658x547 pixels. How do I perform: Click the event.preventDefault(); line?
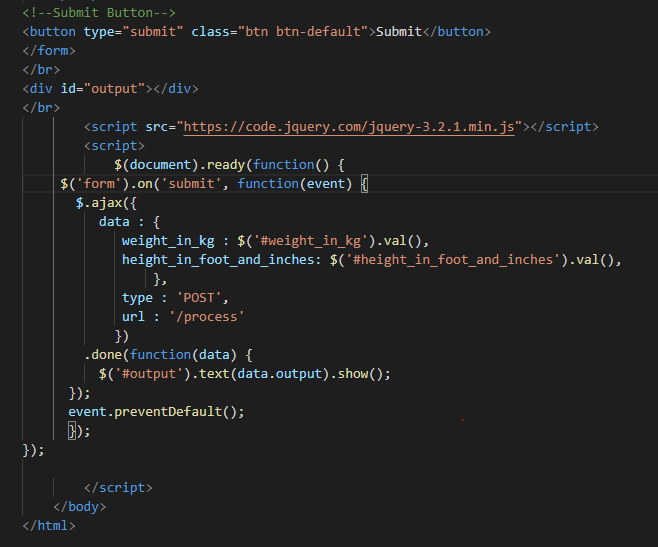[x=156, y=412]
